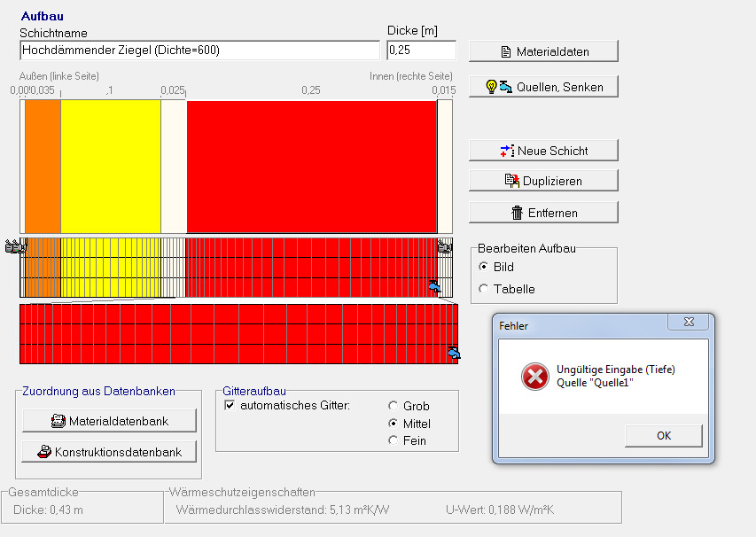
Task: Select the yellow layer in the assembly picture
Action: pos(110,166)
